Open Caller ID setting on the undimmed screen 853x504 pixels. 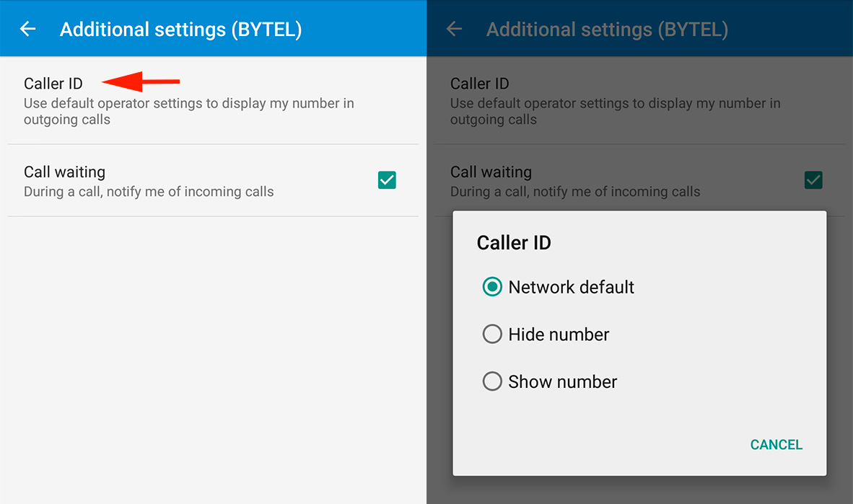click(x=53, y=84)
